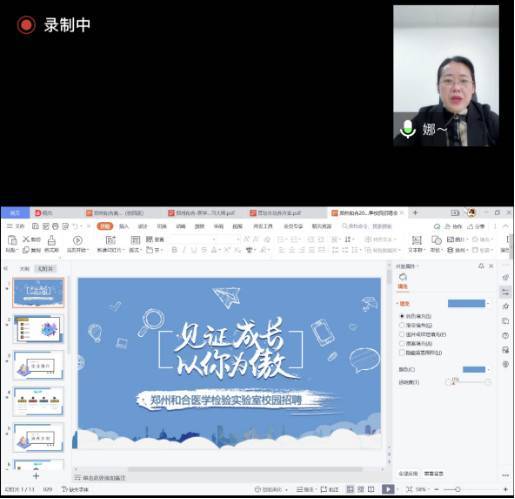Viewport: 515px width, 499px height.
Task: Click the red recording indicator icon
Action: pos(26,25)
